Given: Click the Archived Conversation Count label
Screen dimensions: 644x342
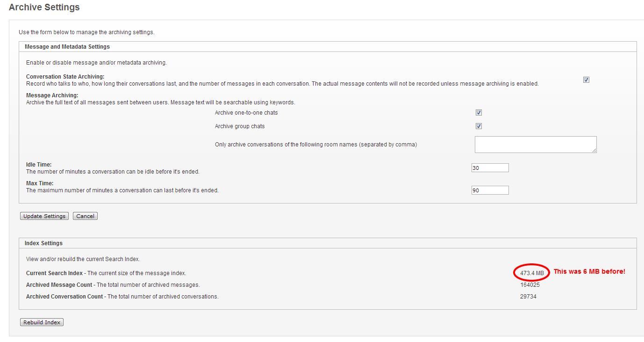Looking at the screenshot, I should click(64, 297).
